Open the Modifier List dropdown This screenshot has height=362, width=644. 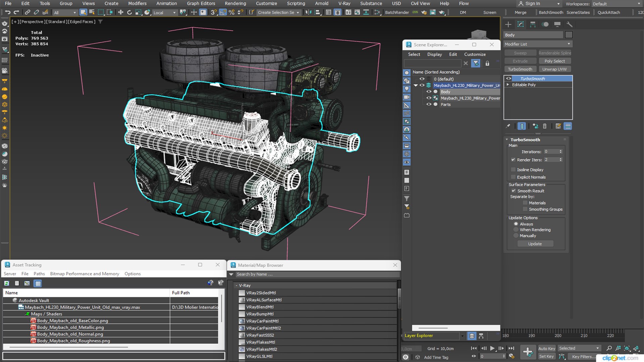point(538,44)
